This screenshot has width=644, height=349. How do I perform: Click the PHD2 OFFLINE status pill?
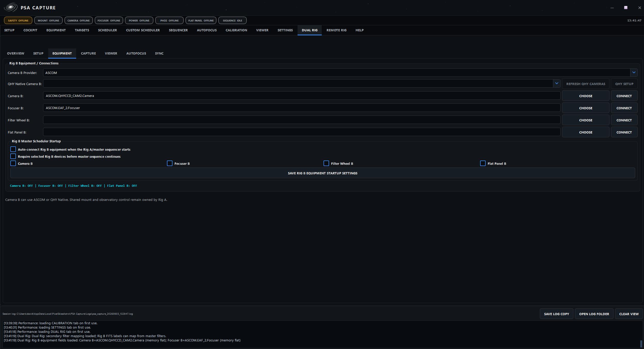(170, 20)
